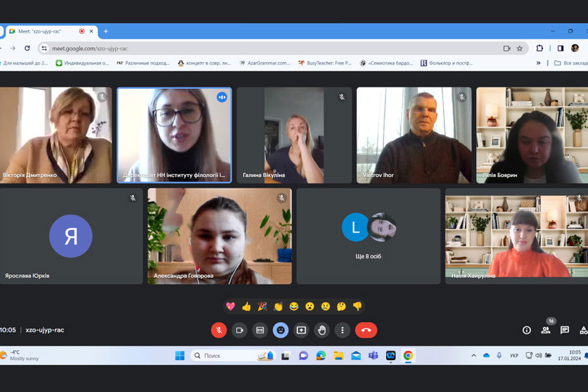This screenshot has width=588, height=392.
Task: Open weather widget -4°C Mostly sunny
Action: (x=20, y=355)
